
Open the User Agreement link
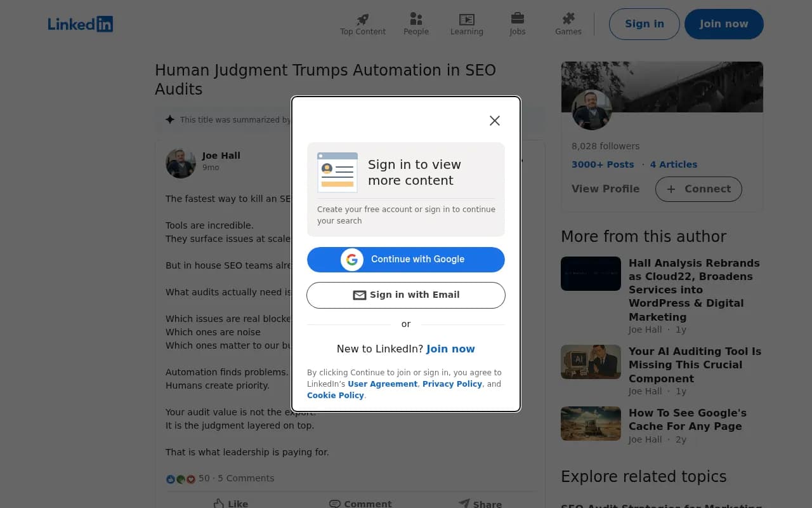[x=383, y=384]
